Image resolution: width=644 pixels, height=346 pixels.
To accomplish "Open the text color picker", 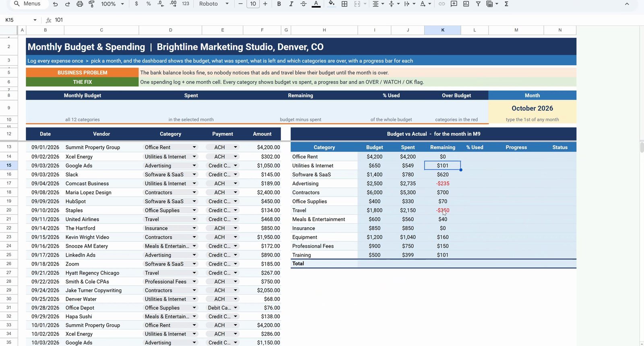I will tap(316, 4).
